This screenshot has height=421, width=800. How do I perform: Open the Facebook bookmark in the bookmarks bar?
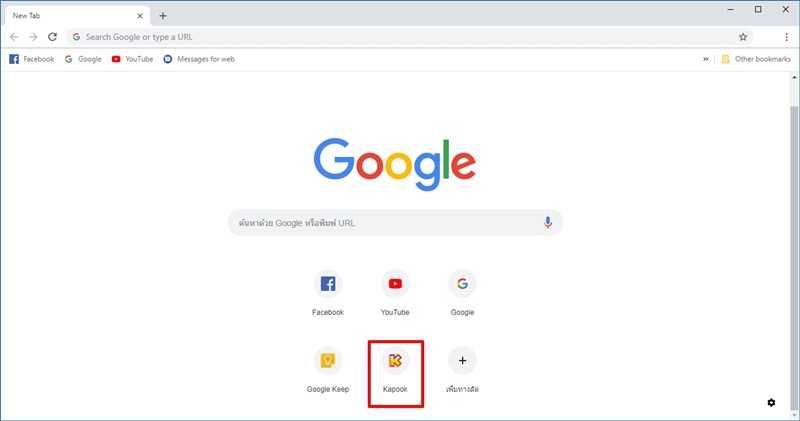click(32, 59)
